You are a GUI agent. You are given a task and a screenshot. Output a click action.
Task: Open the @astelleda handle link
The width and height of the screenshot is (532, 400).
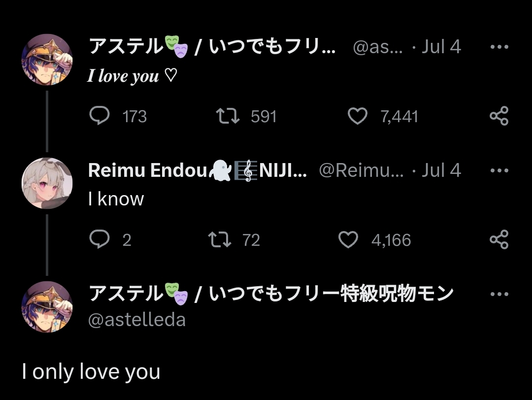(137, 320)
